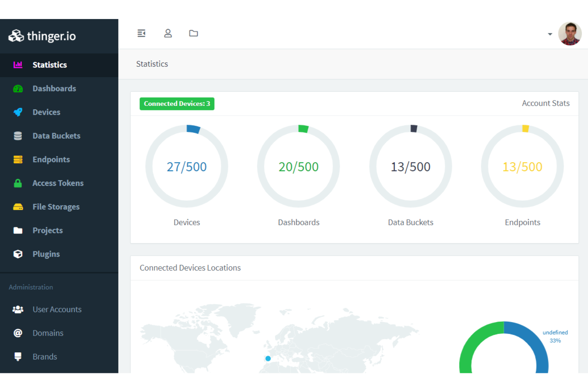The image size is (588, 392).
Task: Open the Brands administration entry
Action: click(18, 356)
